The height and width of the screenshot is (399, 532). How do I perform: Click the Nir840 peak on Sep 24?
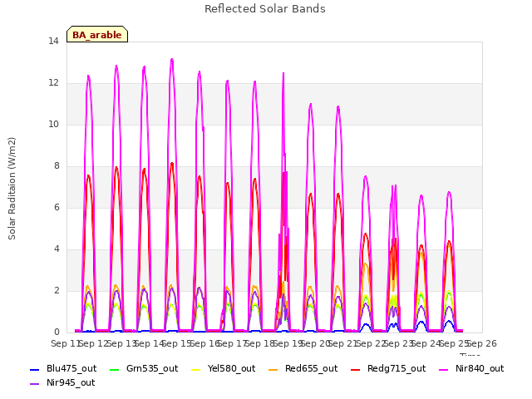(x=449, y=192)
